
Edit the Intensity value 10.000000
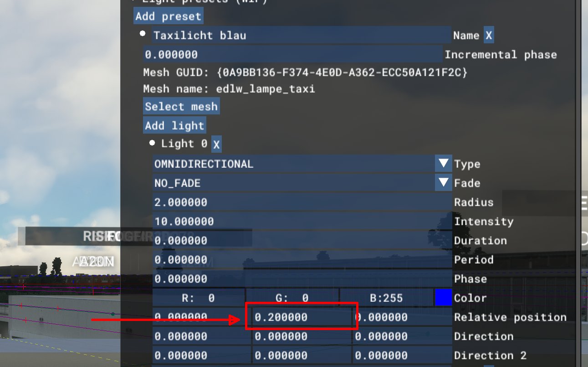(302, 221)
